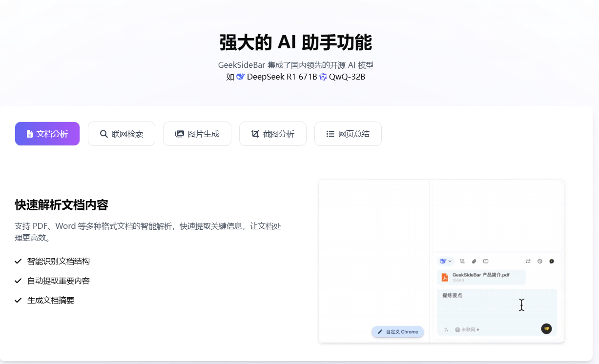
Task: Open chat history via the clock icon
Action: point(540,261)
